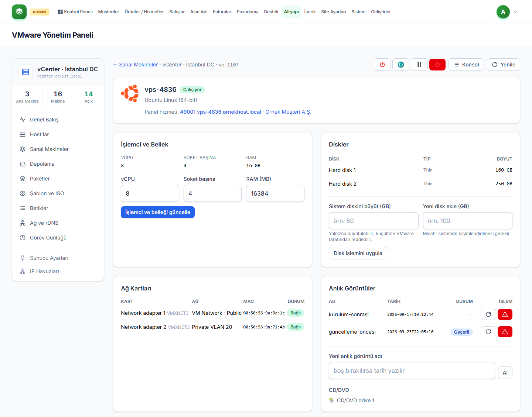Open the Konsol button

(x=466, y=65)
